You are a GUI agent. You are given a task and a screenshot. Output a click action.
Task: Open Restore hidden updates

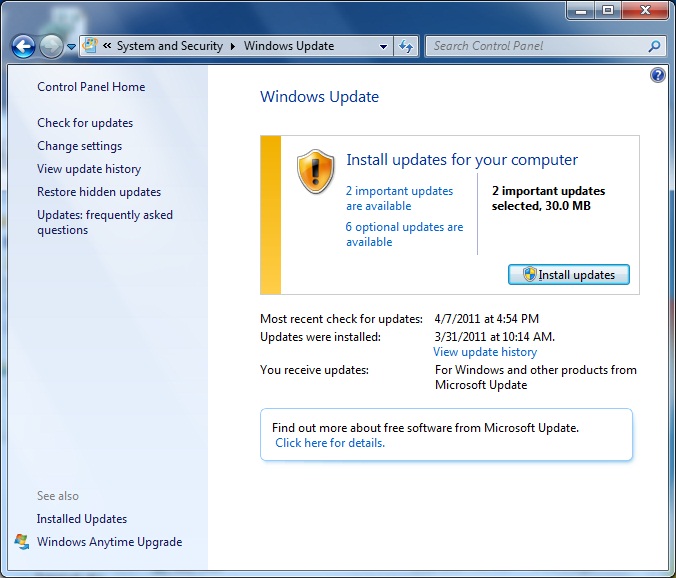point(99,192)
